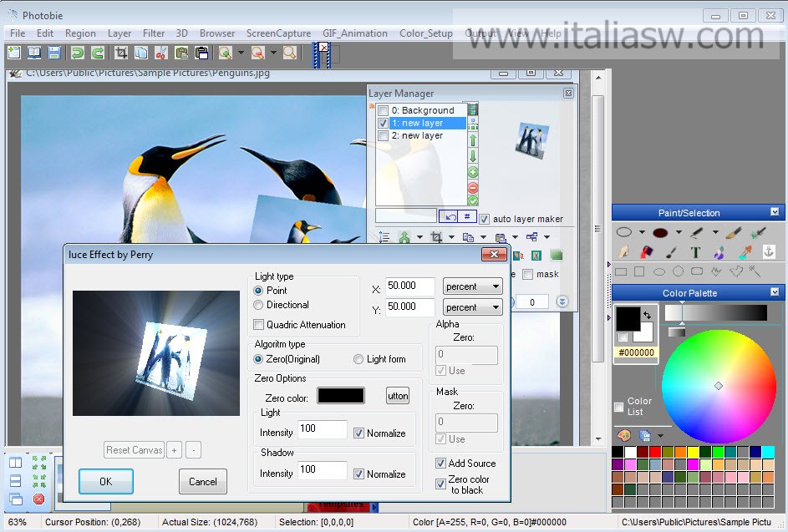Image resolution: width=788 pixels, height=532 pixels.
Task: Toggle Normalize for Shadow intensity
Action: pyautogui.click(x=358, y=474)
